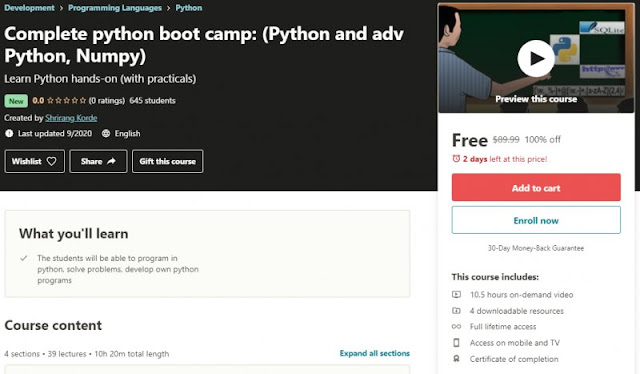Viewport: 640px width, 374px height.
Task: Click the share arrow icon
Action: coord(111,161)
